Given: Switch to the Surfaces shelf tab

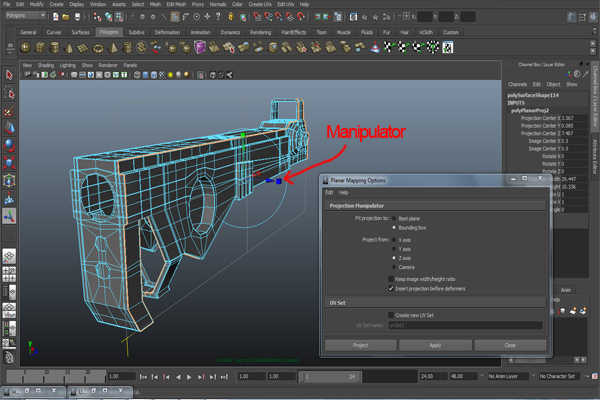Looking at the screenshot, I should [80, 32].
